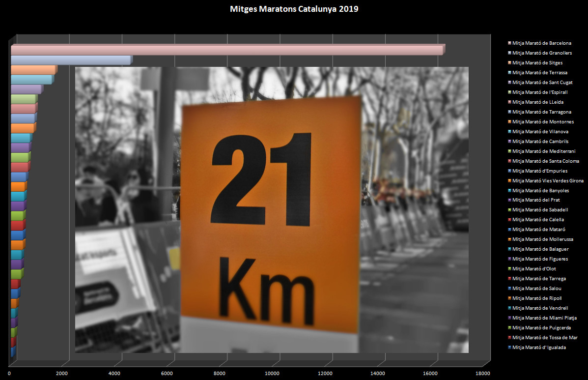
Task: Click the Mitja Marató de Cambrils legend entry
Action: pos(540,141)
